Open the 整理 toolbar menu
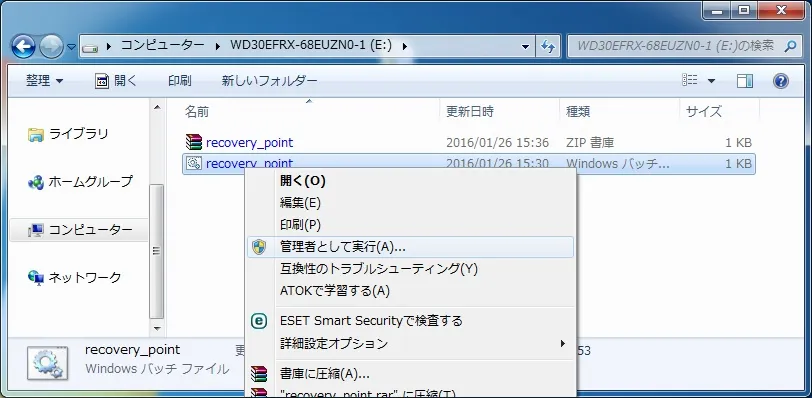 (45, 81)
